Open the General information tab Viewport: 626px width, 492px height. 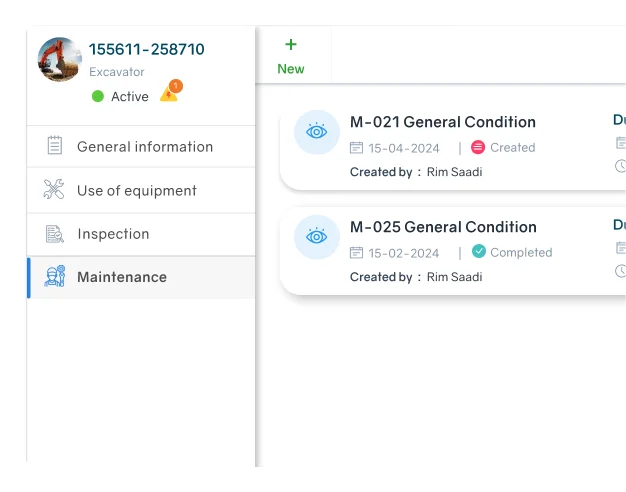pos(144,147)
